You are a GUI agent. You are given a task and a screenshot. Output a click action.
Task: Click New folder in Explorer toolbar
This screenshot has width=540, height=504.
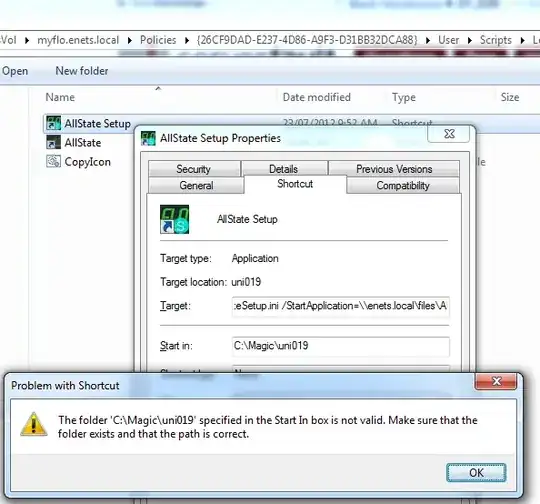click(x=82, y=71)
